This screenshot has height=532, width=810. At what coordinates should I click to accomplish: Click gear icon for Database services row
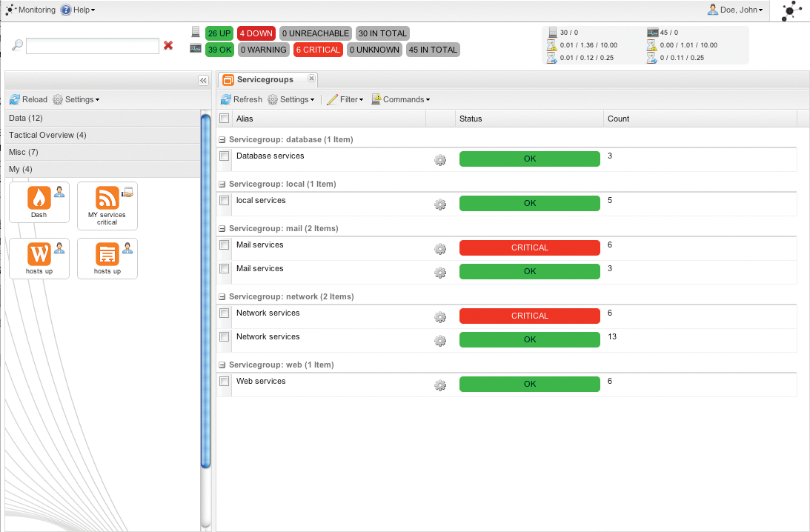point(440,159)
